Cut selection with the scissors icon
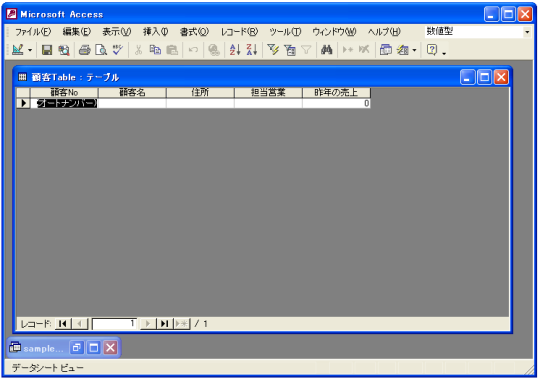This screenshot has width=540, height=379. (x=138, y=50)
